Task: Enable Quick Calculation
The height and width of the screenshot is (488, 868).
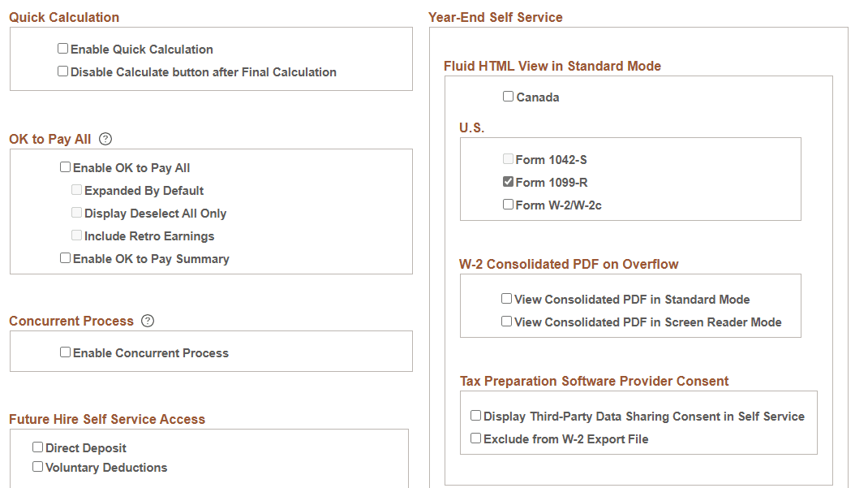Action: click(x=62, y=48)
